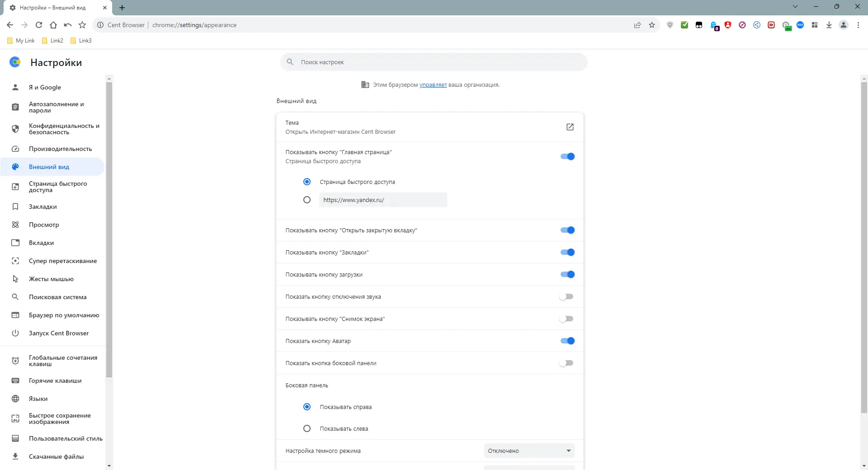The height and width of the screenshot is (470, 868).
Task: Go to "Поисковая система" settings section
Action: (x=57, y=297)
